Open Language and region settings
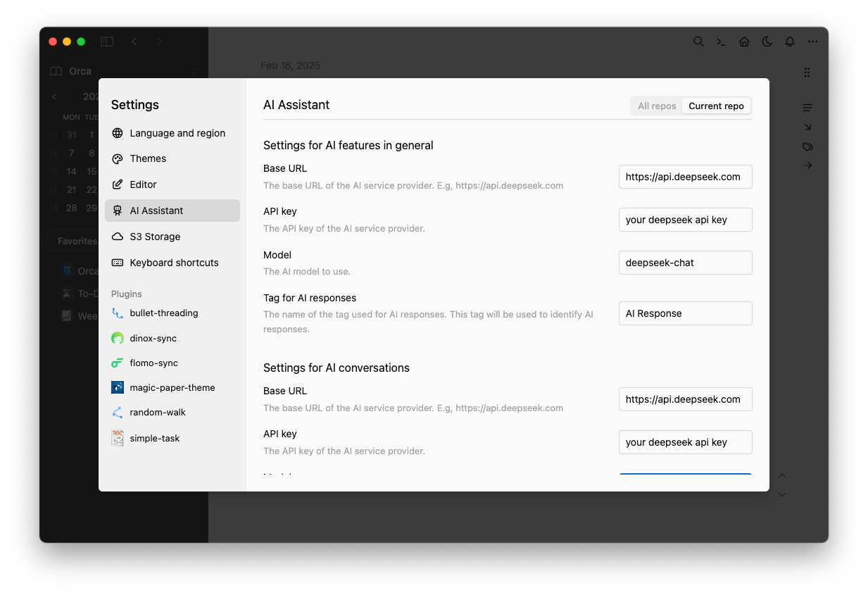This screenshot has height=595, width=868. click(172, 133)
